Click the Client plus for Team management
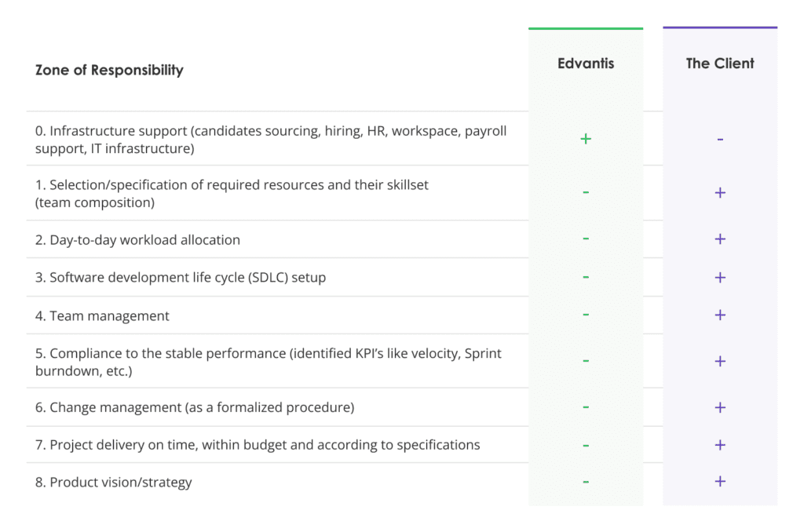This screenshot has height=532, width=804. point(720,315)
